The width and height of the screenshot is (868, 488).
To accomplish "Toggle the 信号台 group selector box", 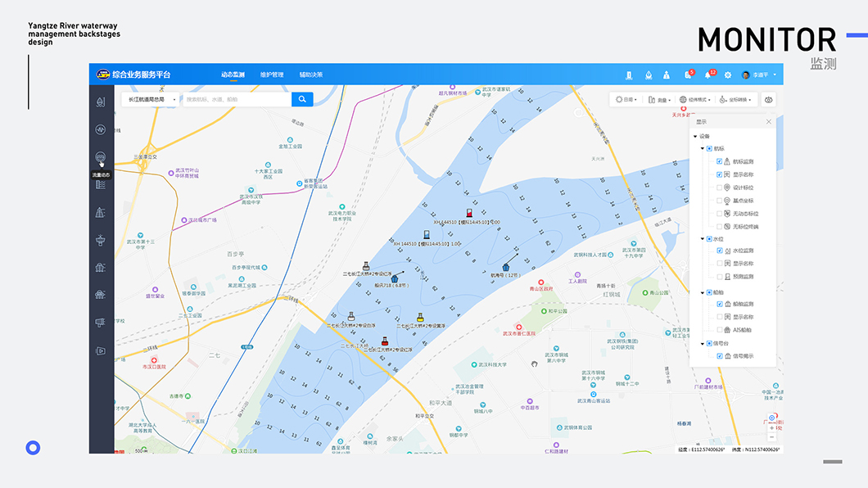I will coord(709,344).
